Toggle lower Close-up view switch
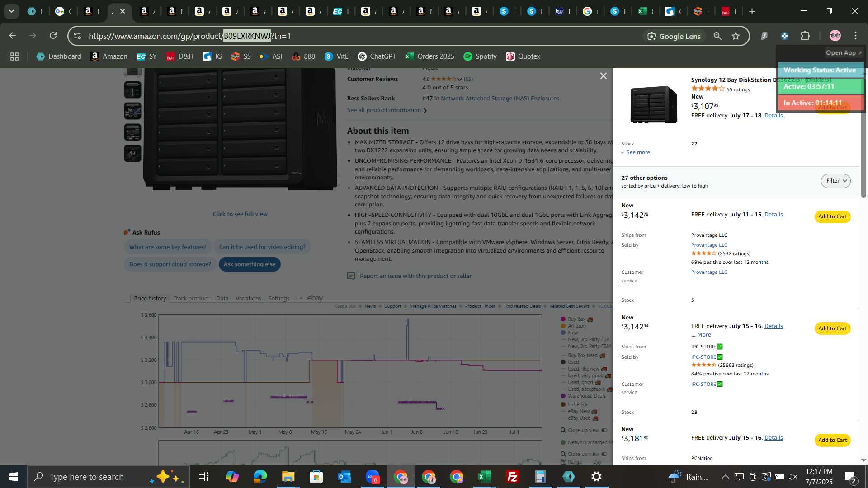868x488 pixels. (x=604, y=455)
